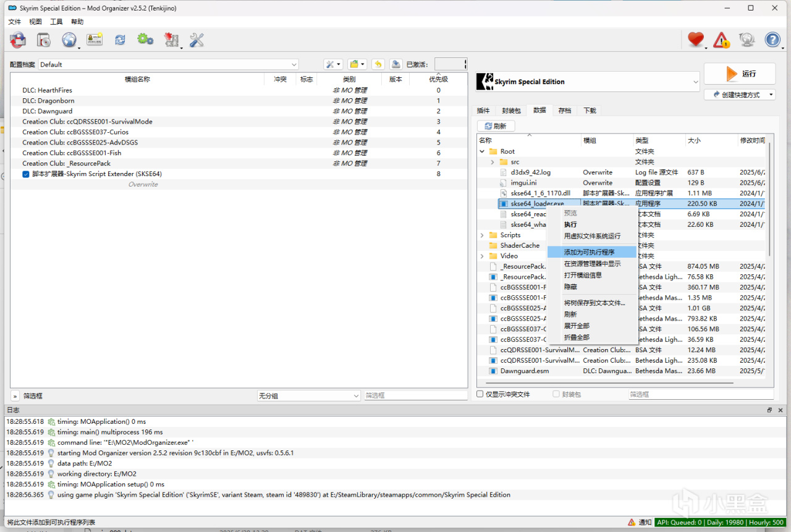Viewport: 791px width, 532px height.
Task: Click the yellow restore backup arrow icon
Action: 378,64
